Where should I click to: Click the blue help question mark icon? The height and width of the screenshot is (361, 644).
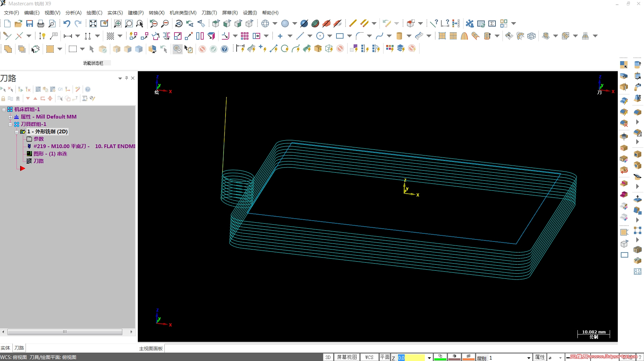(x=225, y=49)
